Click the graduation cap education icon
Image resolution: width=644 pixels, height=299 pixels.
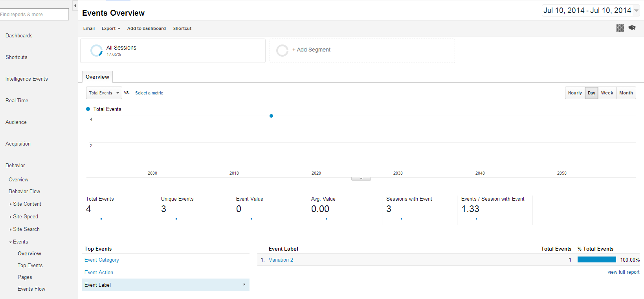632,28
